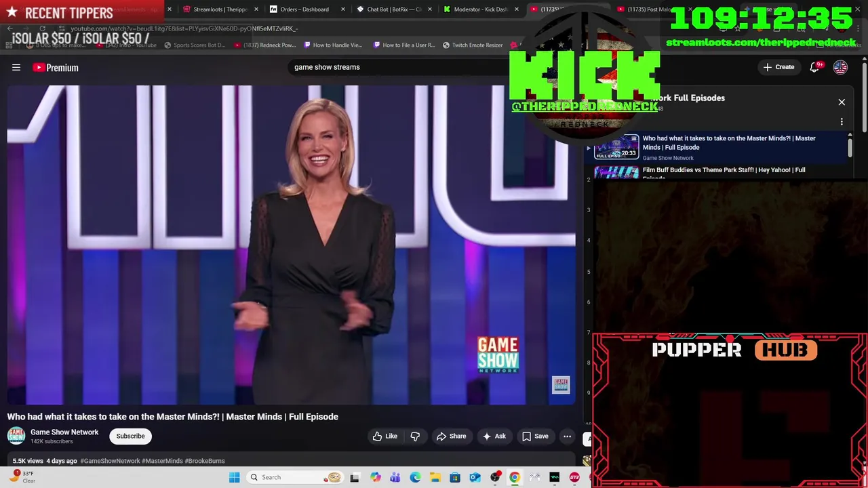Close the playlist panel with the X
868x488 pixels.
tap(842, 102)
